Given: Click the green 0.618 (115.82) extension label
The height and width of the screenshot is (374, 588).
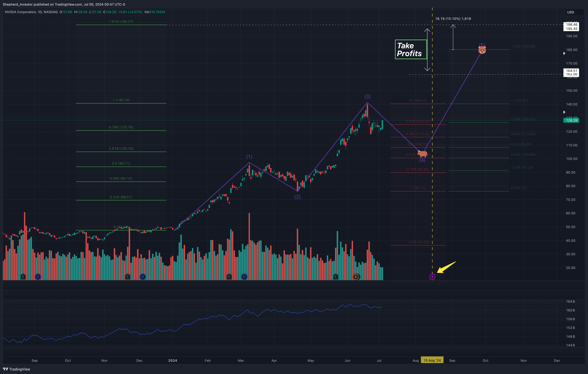Looking at the screenshot, I should tap(523, 134).
